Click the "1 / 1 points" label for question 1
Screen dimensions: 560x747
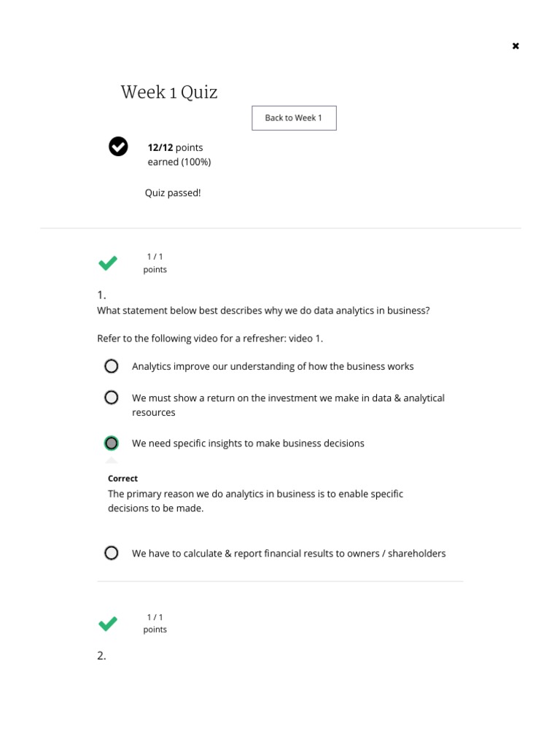155,263
